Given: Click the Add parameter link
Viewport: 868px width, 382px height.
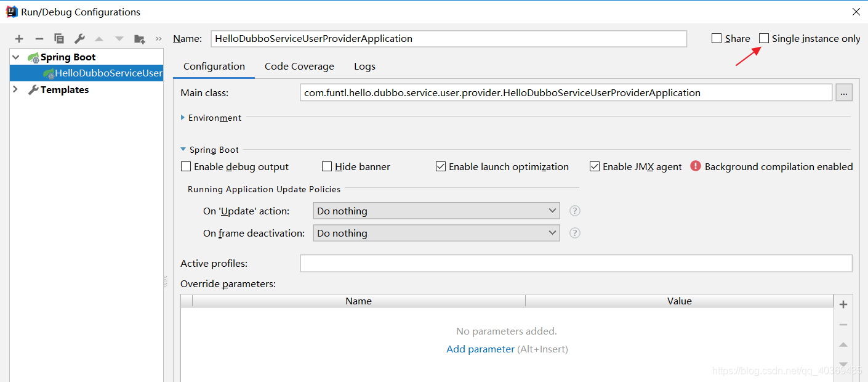Looking at the screenshot, I should (480, 349).
